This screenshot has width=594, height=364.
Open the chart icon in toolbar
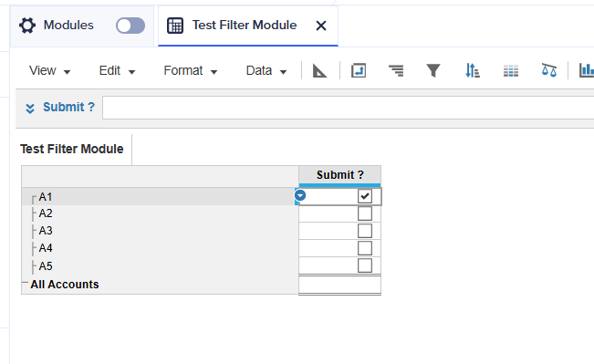(x=587, y=70)
